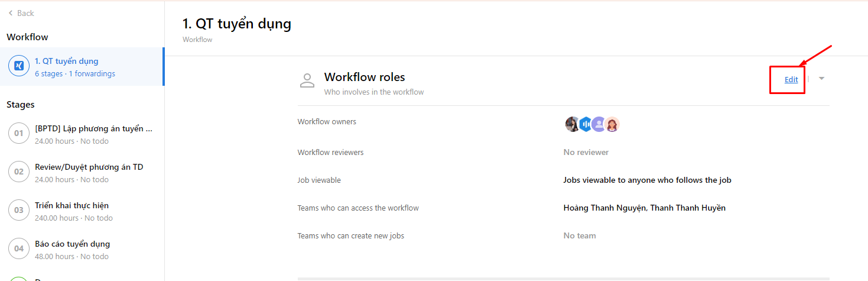Click the Workflow roles person icon

click(x=307, y=81)
